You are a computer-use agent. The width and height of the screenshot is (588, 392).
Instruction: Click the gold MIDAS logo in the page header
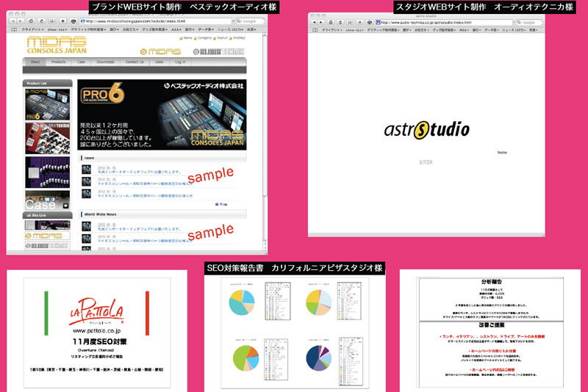pyautogui.click(x=160, y=51)
